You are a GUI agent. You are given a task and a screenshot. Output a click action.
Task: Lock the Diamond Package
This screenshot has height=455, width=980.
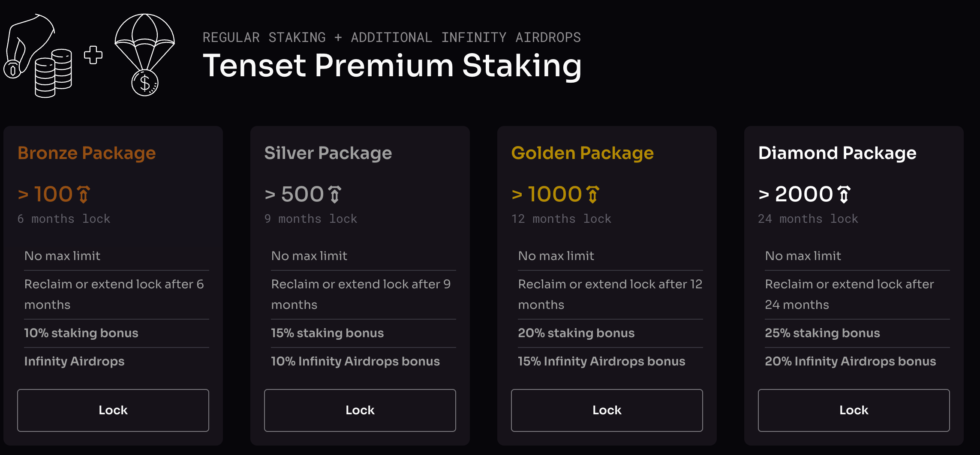coord(854,410)
